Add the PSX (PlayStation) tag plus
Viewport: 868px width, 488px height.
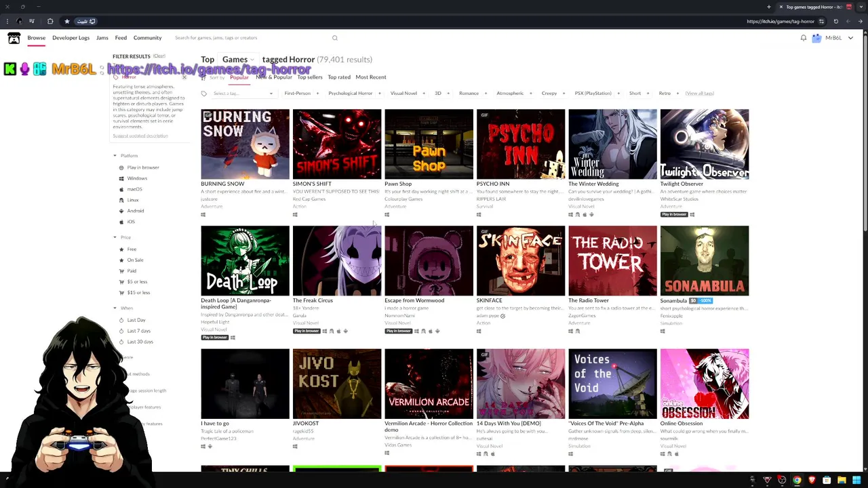pos(618,94)
